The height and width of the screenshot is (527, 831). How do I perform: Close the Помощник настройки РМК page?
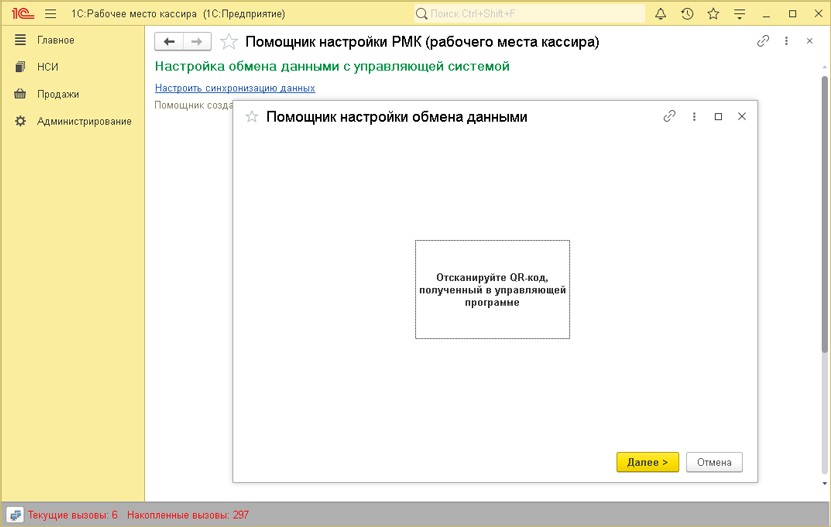809,41
